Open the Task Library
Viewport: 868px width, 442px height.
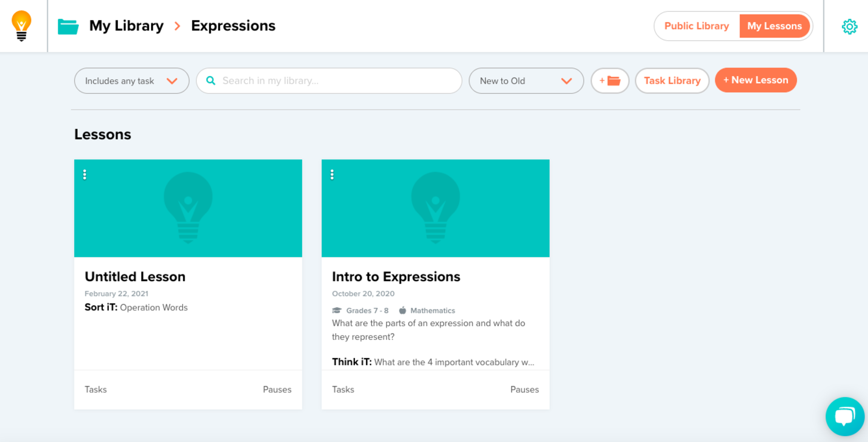click(672, 81)
